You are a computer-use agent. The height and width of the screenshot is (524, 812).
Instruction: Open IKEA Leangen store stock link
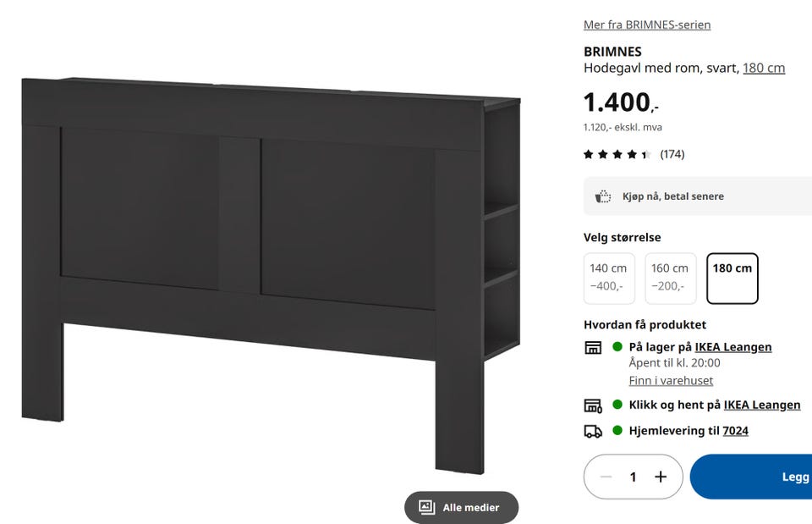(732, 347)
